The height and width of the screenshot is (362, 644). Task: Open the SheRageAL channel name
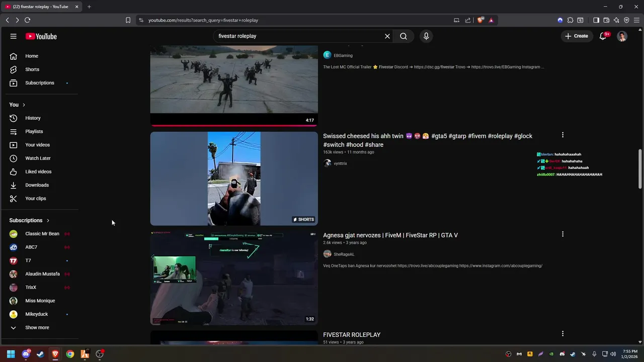pos(344,254)
